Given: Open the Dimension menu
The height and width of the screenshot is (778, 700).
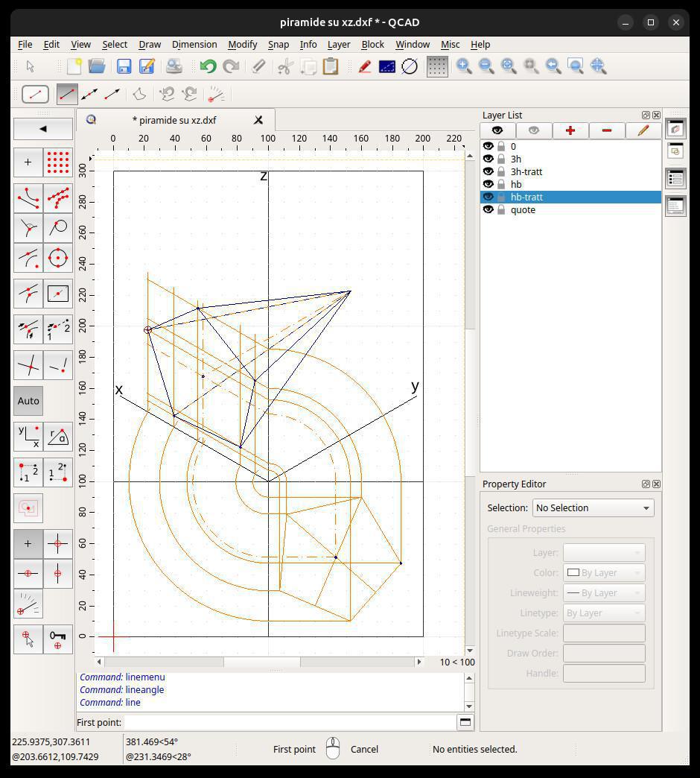Looking at the screenshot, I should (194, 44).
